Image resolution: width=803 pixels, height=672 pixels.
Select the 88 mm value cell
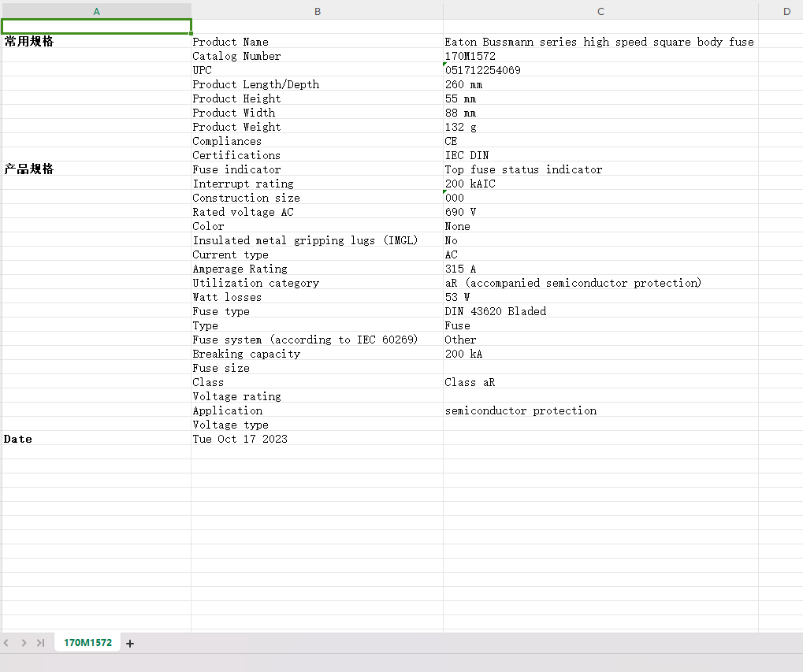click(x=600, y=112)
